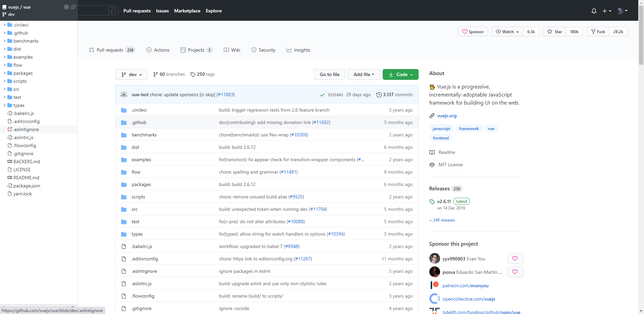Image resolution: width=644 pixels, height=314 pixels.
Task: Open the notifications bell
Action: pos(594,11)
